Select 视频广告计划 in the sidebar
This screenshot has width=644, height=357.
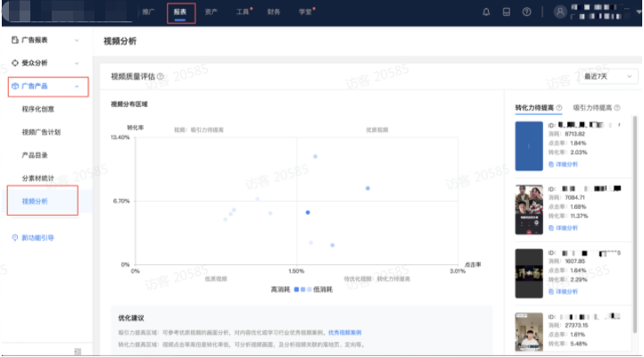coord(41,132)
